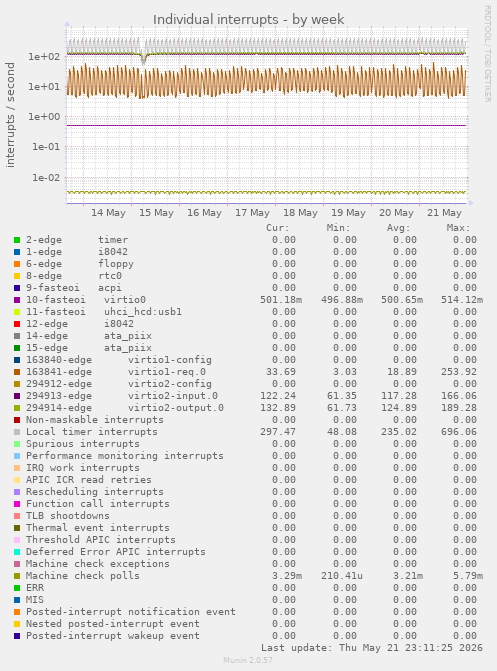The height and width of the screenshot is (671, 497).
Task: Click the RRDTOOL / TOBI OETIKER watermark
Action: coord(488,53)
